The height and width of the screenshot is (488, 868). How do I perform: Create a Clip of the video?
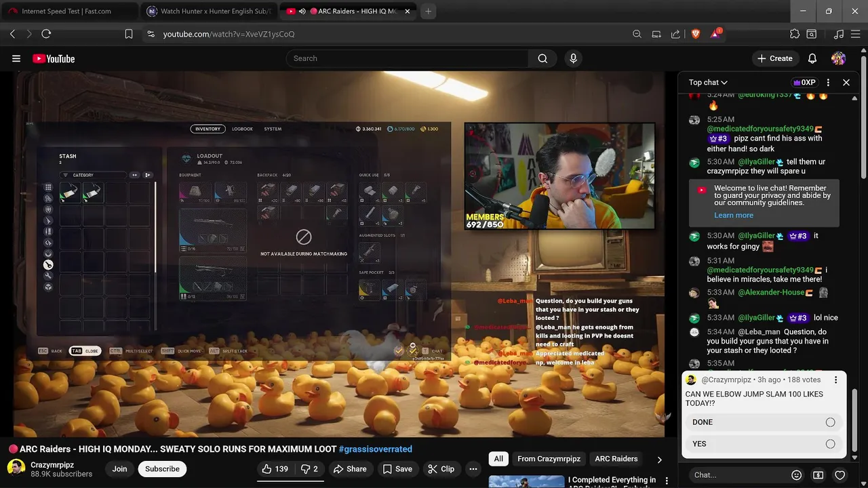[441, 469]
